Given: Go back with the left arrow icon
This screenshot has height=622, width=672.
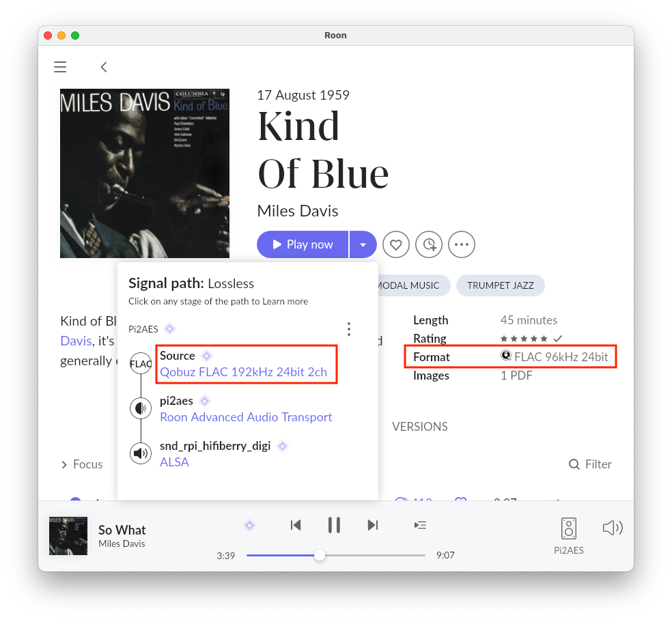Looking at the screenshot, I should click(104, 67).
